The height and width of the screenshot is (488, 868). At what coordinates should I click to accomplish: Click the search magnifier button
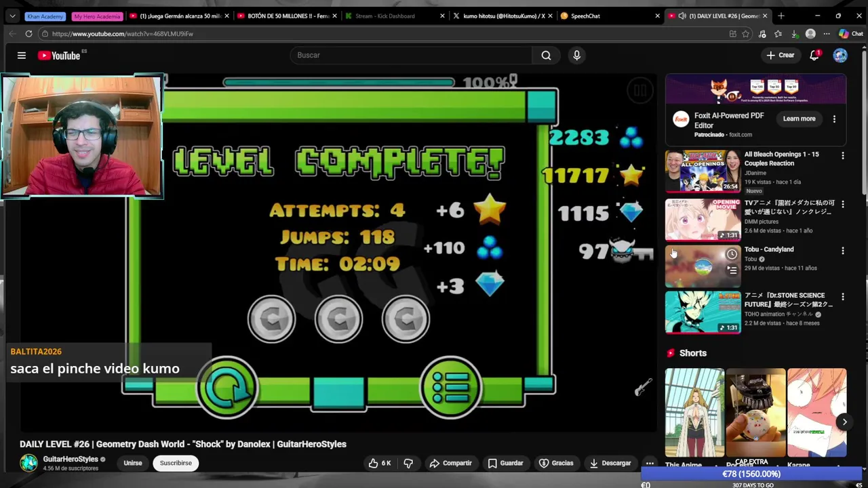point(546,55)
